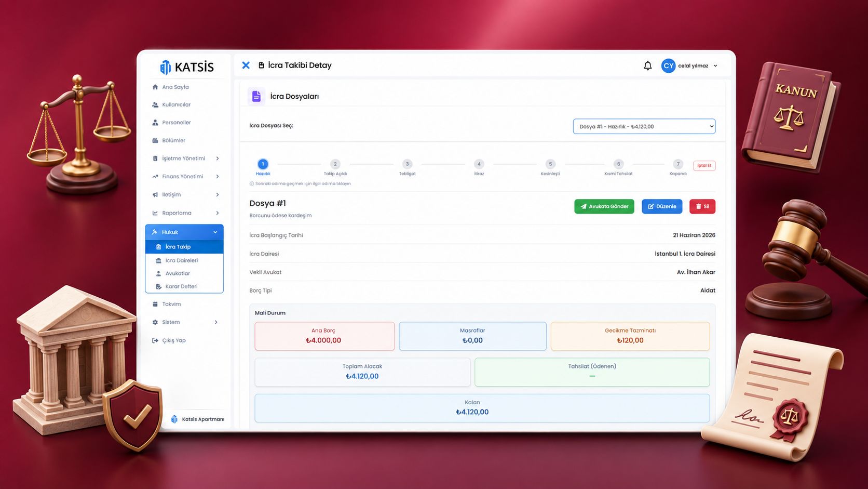This screenshot has width=868, height=489.
Task: Open Bölümler in the sidebar
Action: click(173, 140)
